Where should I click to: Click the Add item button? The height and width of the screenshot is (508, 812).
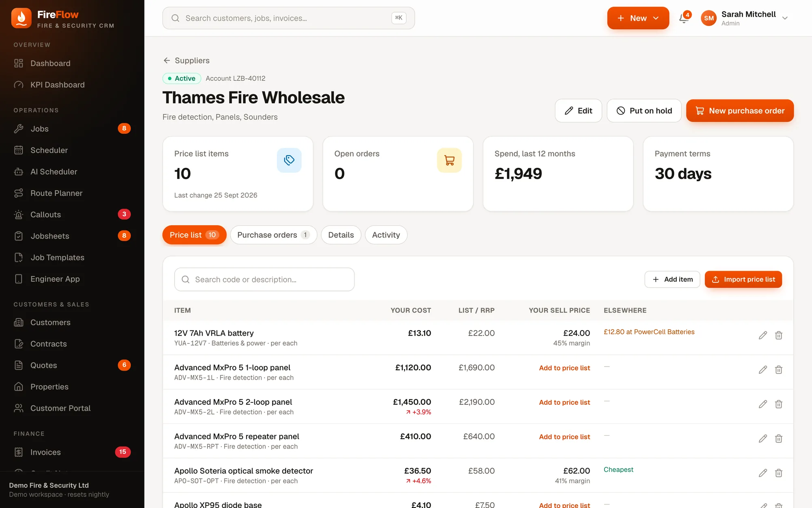(672, 280)
